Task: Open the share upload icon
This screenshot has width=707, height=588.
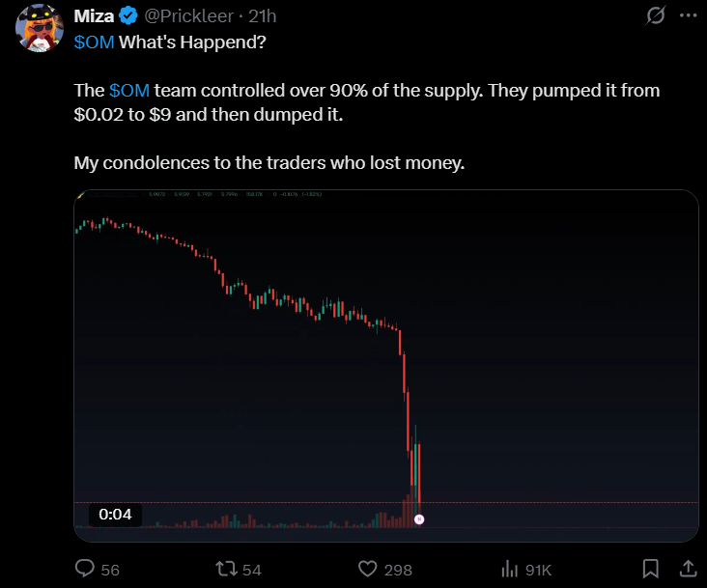Action: coord(688,569)
